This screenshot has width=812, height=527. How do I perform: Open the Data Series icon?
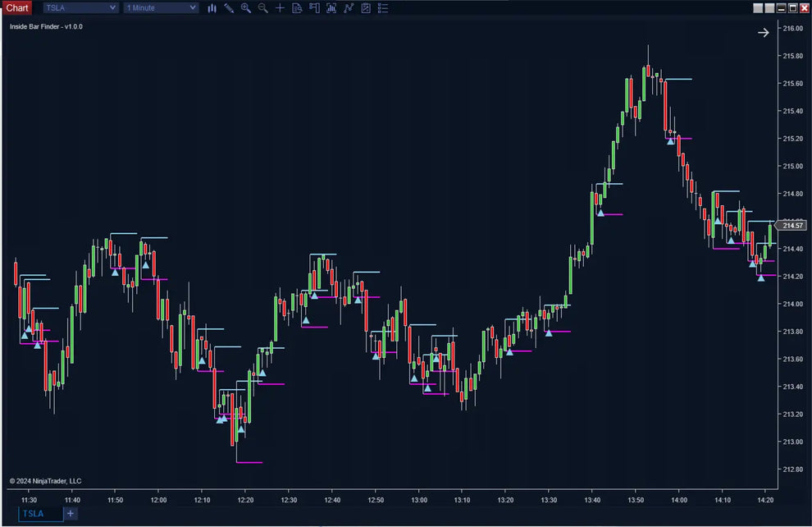297,8
